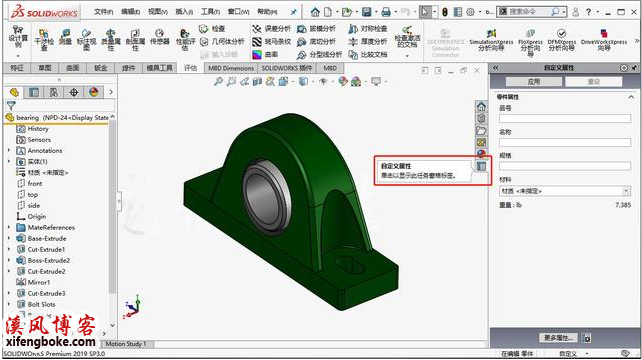Select the 斑马条纹 zebra stripes tool

point(272,41)
